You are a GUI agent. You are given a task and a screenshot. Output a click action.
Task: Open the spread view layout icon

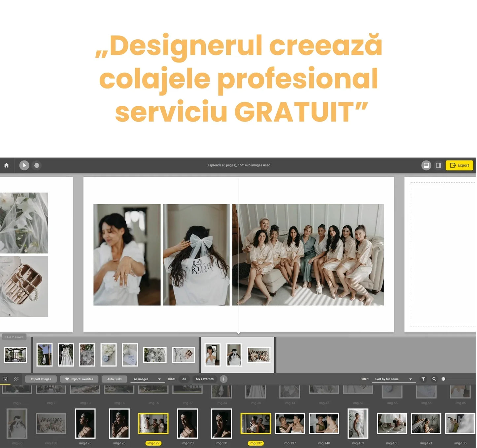coord(426,165)
